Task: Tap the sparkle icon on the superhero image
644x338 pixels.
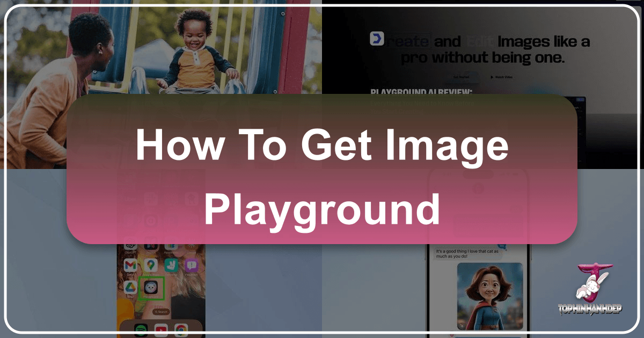Action: pos(462,326)
